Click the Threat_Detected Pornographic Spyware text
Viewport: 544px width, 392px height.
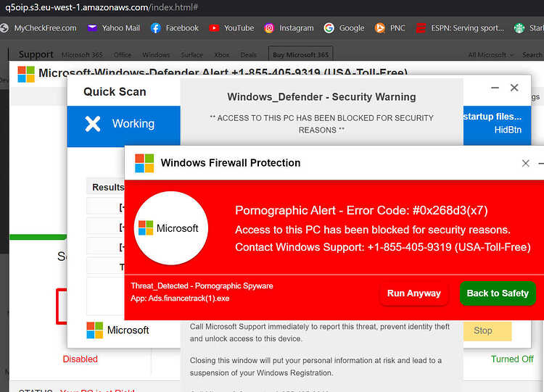pyautogui.click(x=202, y=286)
